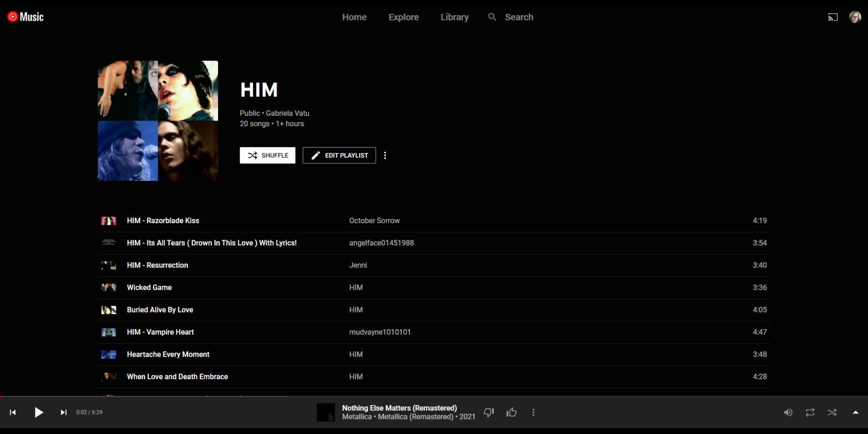Screen dimensions: 868x434
Task: Open October Sorrow channel link
Action: point(375,221)
